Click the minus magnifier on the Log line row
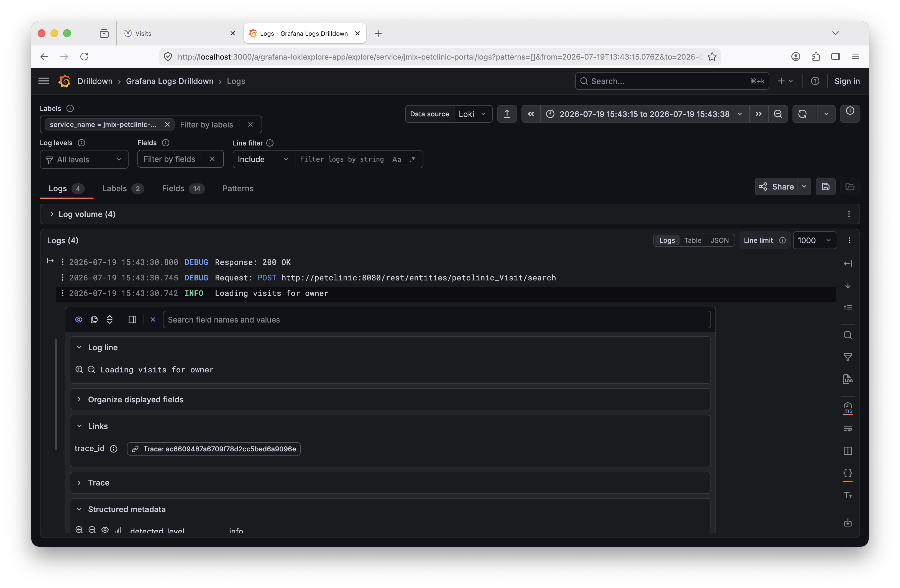 pyautogui.click(x=91, y=369)
